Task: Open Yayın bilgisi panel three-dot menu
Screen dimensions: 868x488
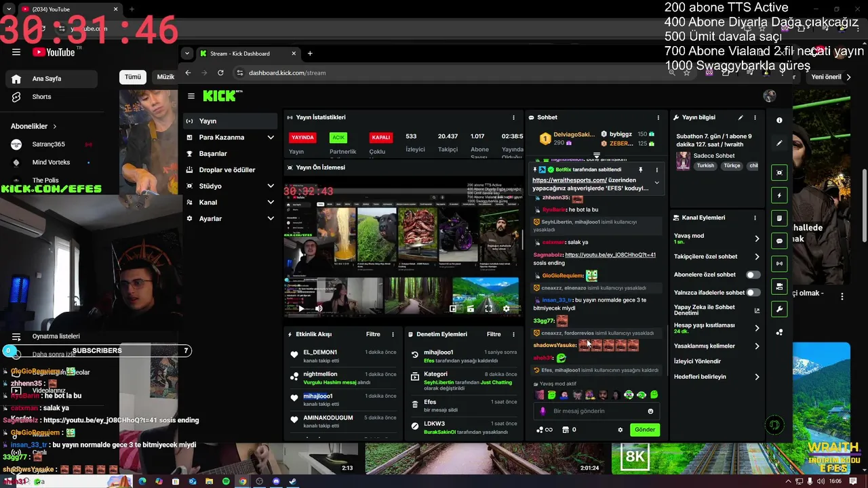Action: [x=755, y=117]
